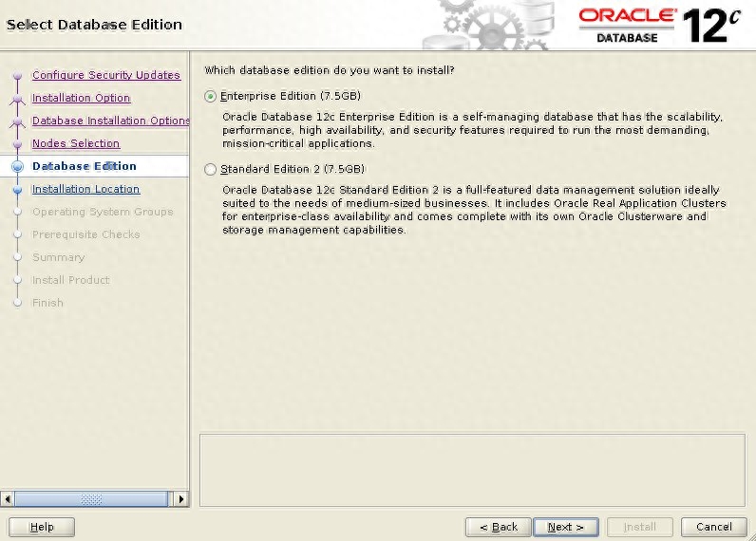Image resolution: width=756 pixels, height=541 pixels.
Task: Jump to Database Installation Options step
Action: (110, 121)
